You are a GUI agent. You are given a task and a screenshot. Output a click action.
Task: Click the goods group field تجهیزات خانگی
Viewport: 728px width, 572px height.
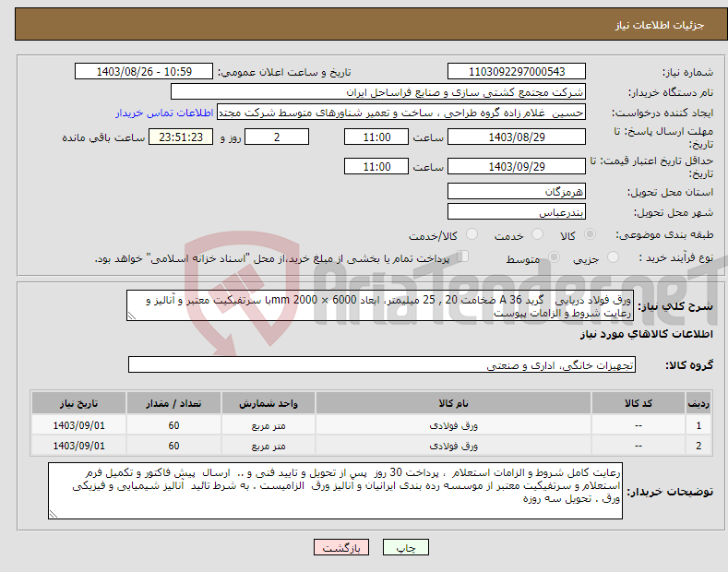click(382, 365)
